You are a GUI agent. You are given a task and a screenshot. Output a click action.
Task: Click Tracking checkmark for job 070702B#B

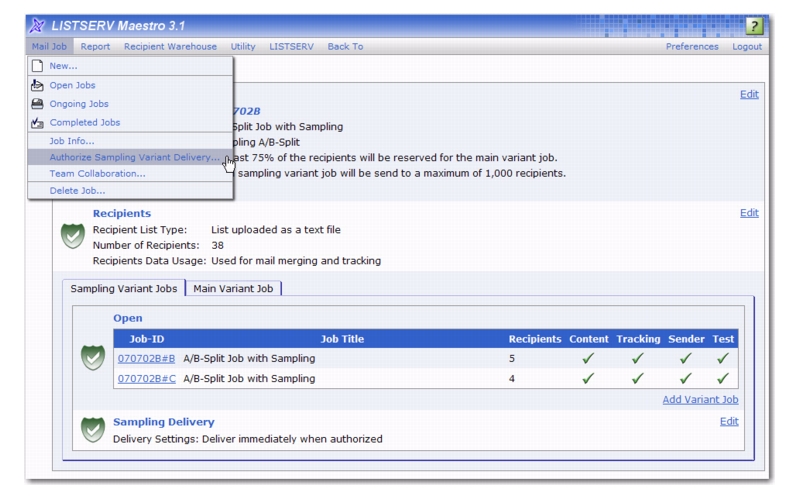point(638,359)
